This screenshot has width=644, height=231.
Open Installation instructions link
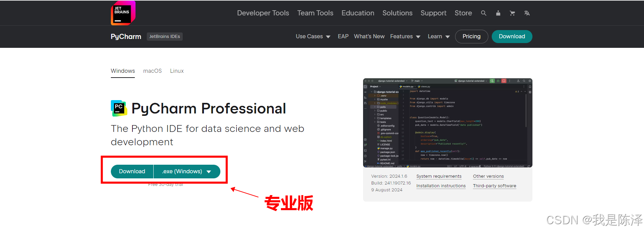tap(441, 186)
